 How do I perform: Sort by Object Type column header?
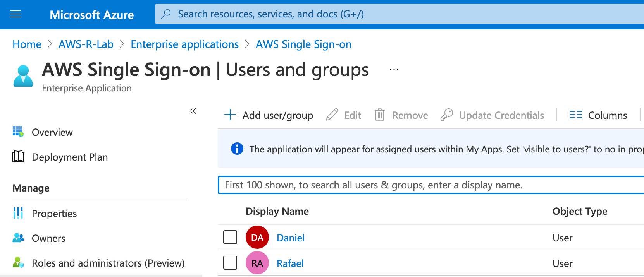point(580,211)
